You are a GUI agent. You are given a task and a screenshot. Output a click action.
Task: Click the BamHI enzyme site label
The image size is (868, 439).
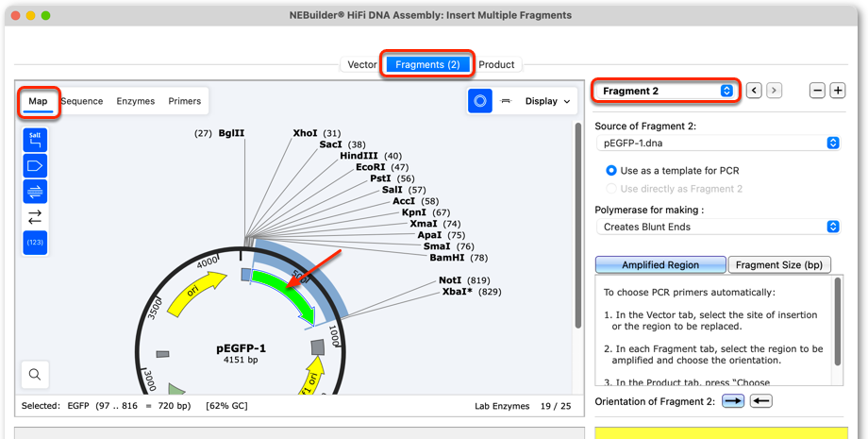coord(446,258)
